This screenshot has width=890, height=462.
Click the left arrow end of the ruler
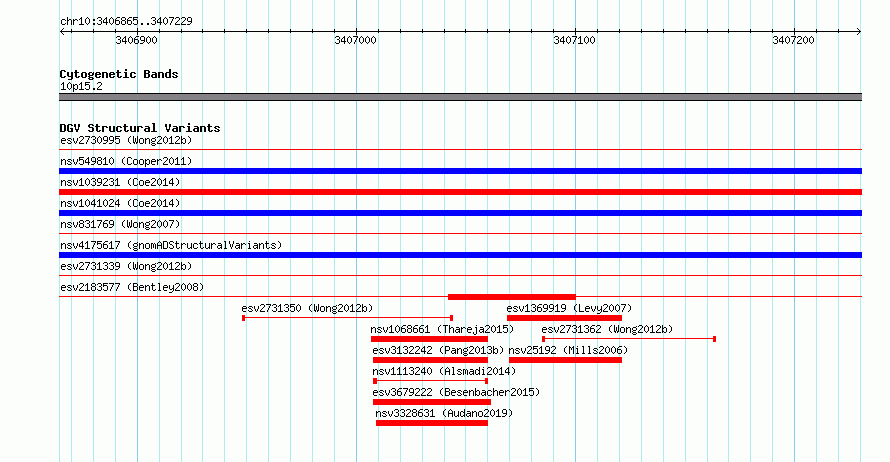[x=62, y=31]
